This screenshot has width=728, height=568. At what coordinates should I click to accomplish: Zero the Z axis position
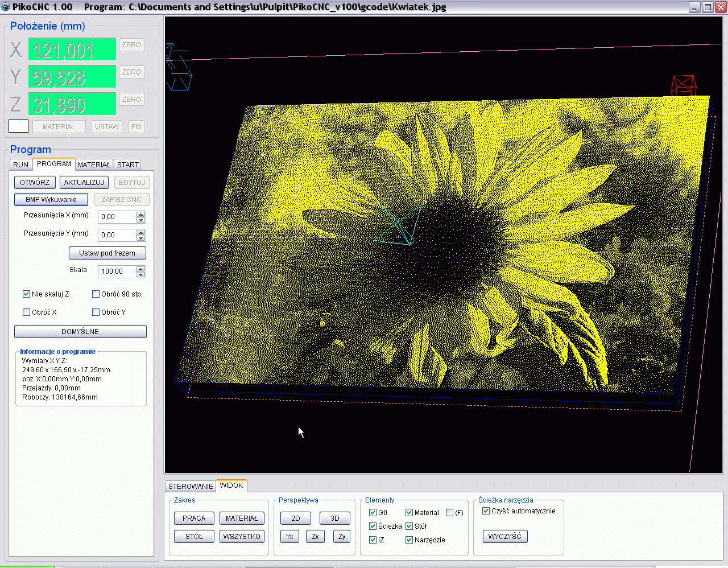coord(131,100)
